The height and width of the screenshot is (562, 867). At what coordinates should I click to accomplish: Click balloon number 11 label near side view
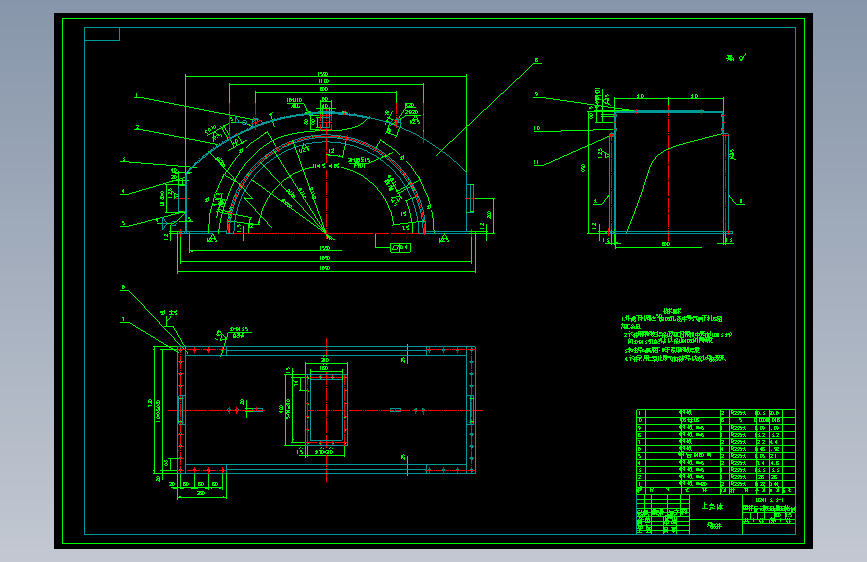pyautogui.click(x=536, y=162)
